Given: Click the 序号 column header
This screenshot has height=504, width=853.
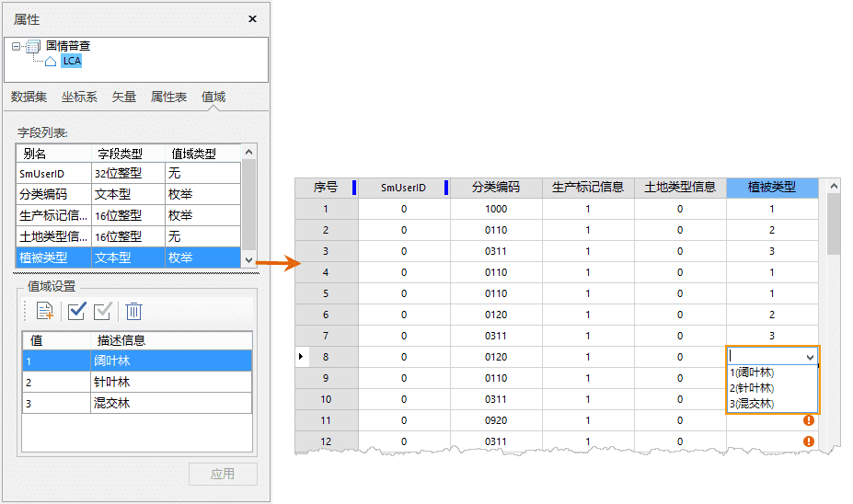Looking at the screenshot, I should [326, 188].
